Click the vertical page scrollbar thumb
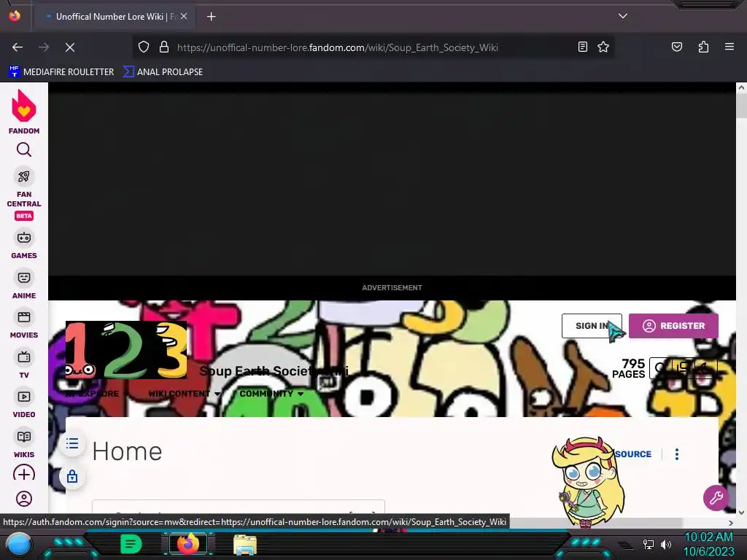 741,106
